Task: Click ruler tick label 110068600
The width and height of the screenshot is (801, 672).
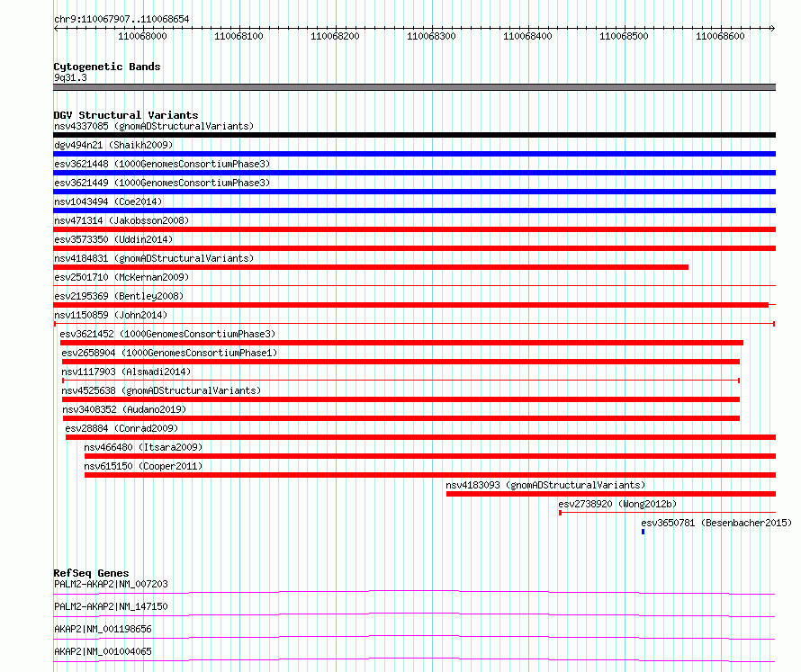Action: pos(720,36)
